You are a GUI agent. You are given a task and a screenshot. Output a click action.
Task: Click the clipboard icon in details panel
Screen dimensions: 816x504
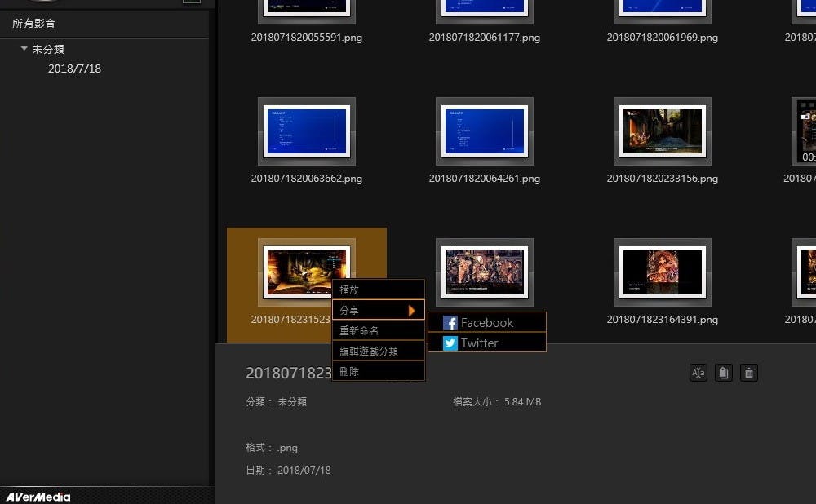click(x=723, y=373)
